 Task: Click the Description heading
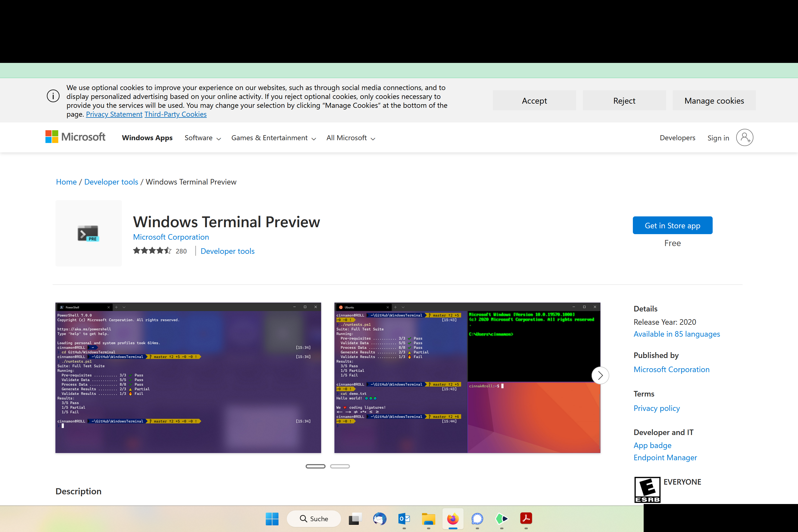click(x=78, y=491)
